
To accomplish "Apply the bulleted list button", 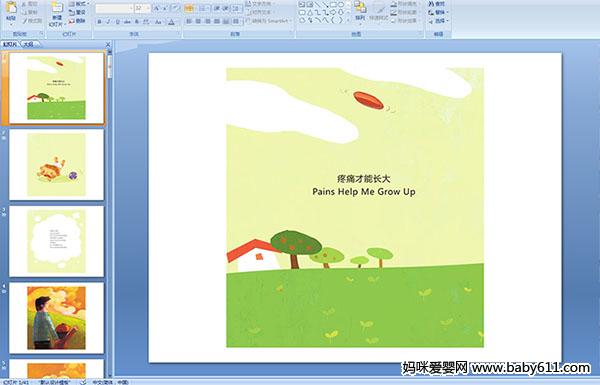I will pyautogui.click(x=189, y=8).
